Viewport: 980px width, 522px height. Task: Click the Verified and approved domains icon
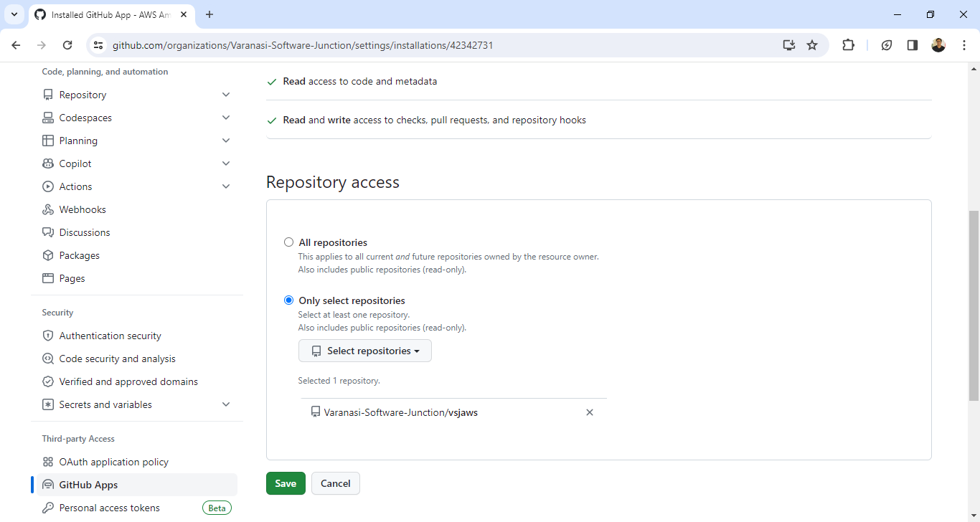coord(48,381)
